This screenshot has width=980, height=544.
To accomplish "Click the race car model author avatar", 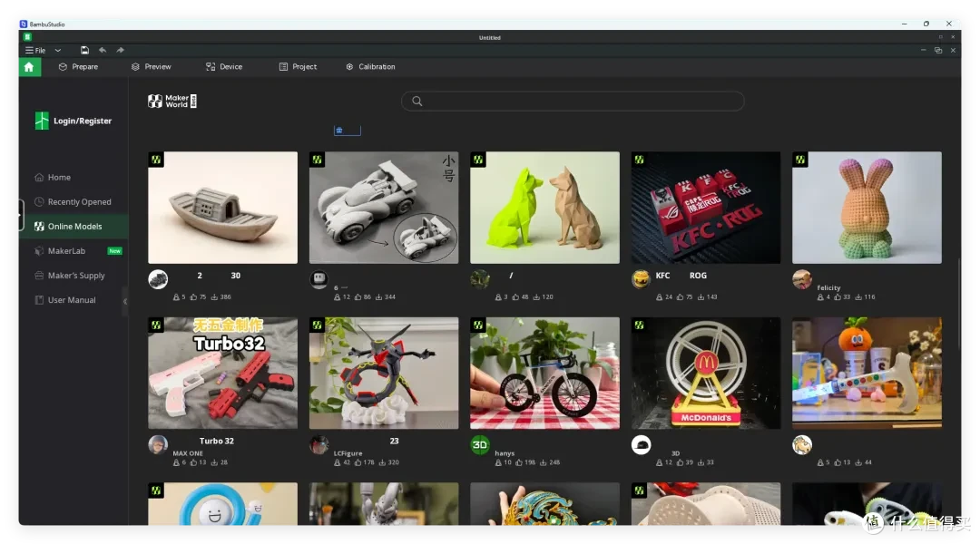I will tap(319, 279).
